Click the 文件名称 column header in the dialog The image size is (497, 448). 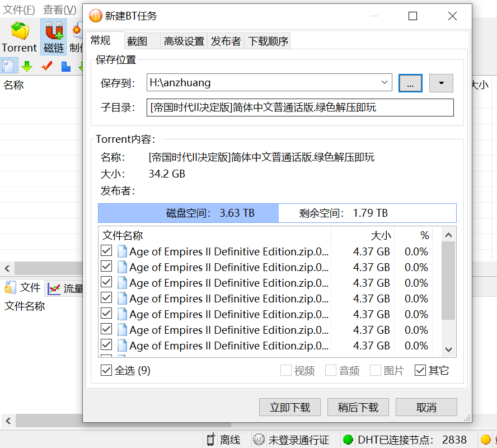tap(215, 235)
